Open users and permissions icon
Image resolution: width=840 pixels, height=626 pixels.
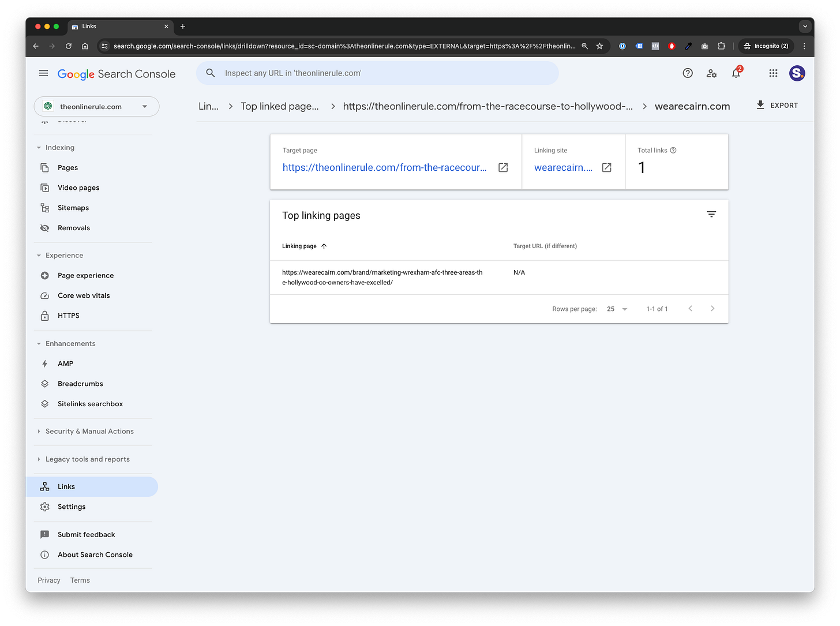pos(711,73)
